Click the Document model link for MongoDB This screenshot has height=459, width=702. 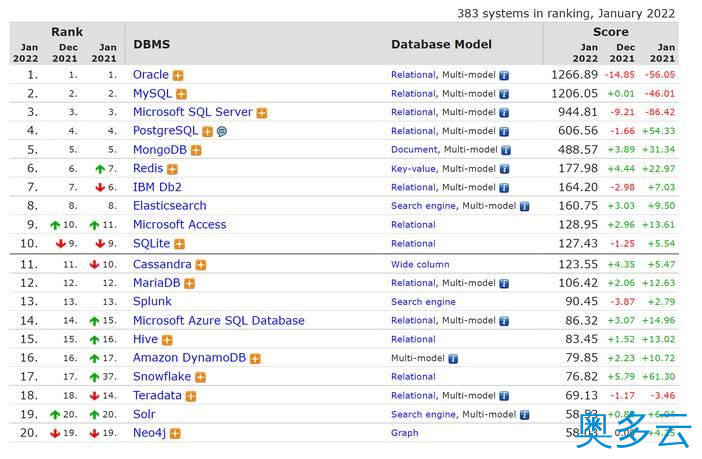tap(414, 150)
